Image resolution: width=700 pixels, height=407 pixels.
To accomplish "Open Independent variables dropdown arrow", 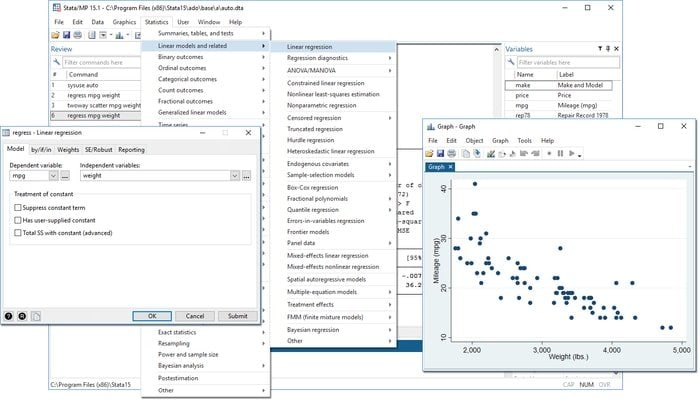I will [x=235, y=176].
